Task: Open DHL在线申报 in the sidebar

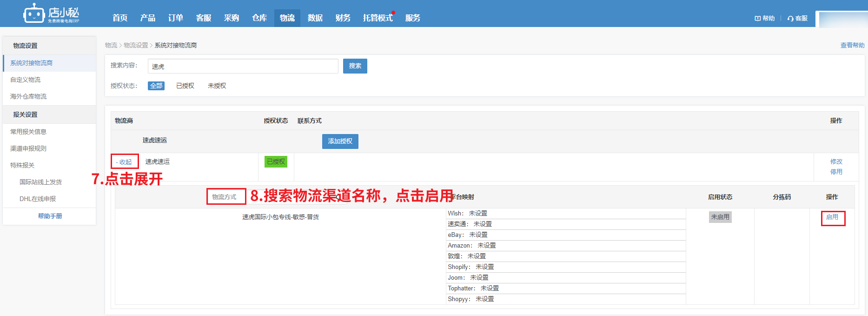Action: click(38, 199)
